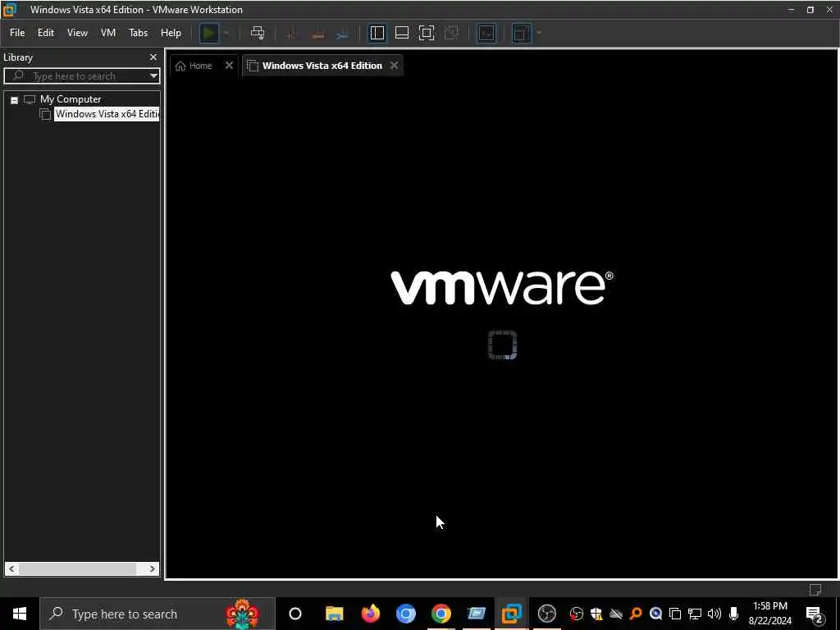
Task: Open the View menu
Action: (77, 33)
